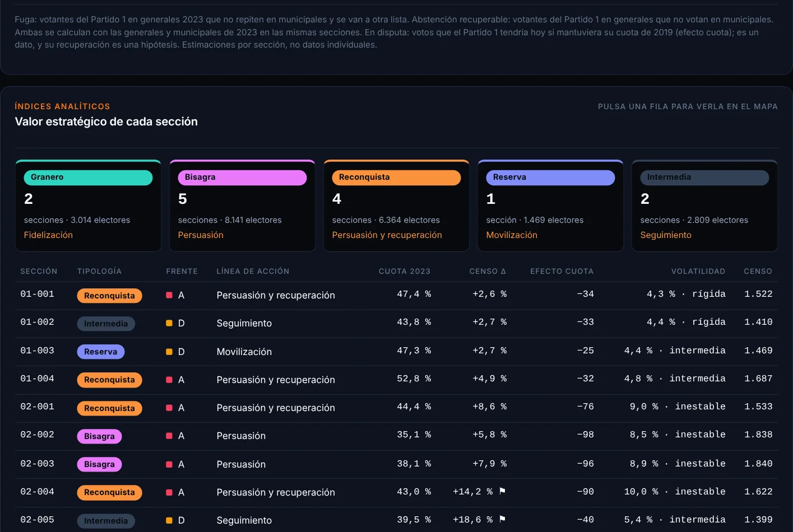Open the Intermedia summary card

point(705,206)
